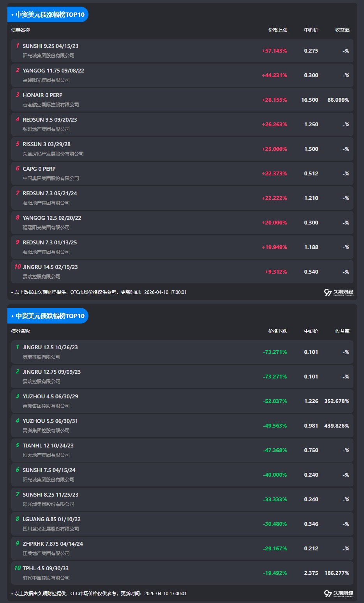The height and width of the screenshot is (603, 364).
Task: Click rank number 3 beside YUZHOU 4.5 06/30/29
Action: coord(17,396)
